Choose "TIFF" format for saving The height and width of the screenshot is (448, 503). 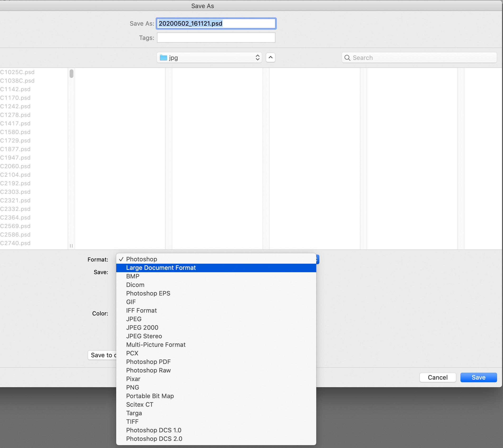point(132,421)
